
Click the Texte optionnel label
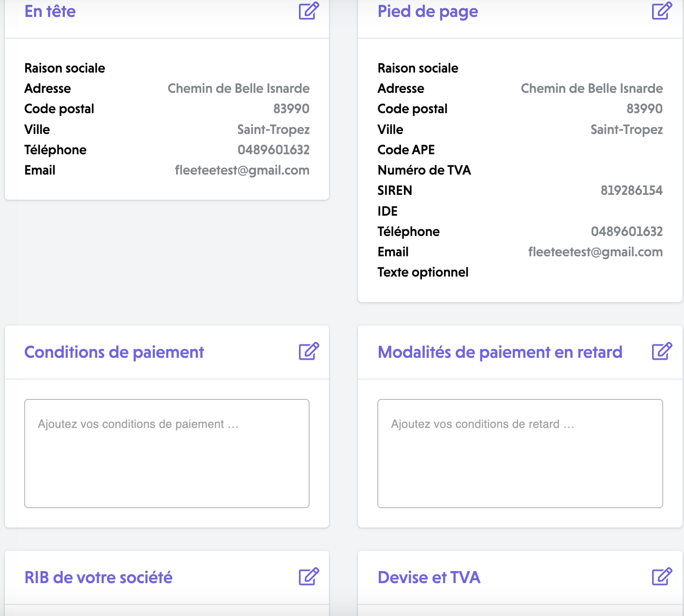tap(423, 272)
